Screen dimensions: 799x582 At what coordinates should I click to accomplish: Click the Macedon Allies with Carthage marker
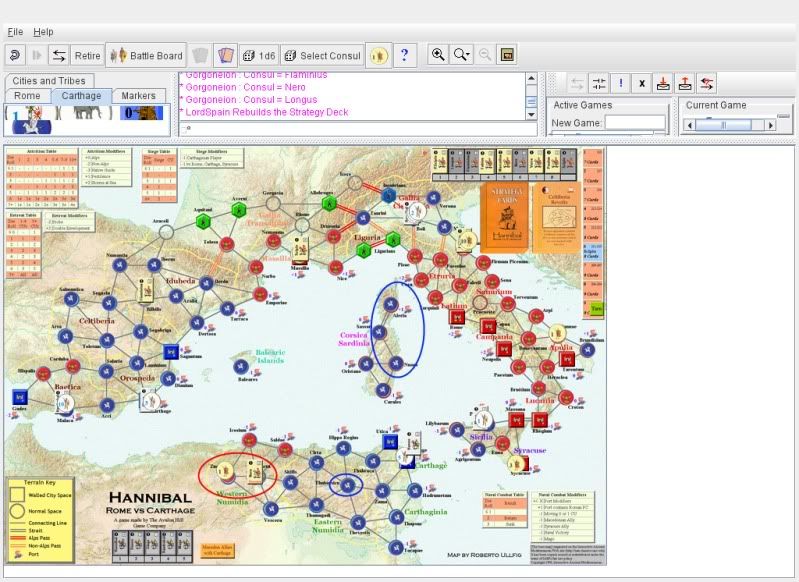(217, 550)
